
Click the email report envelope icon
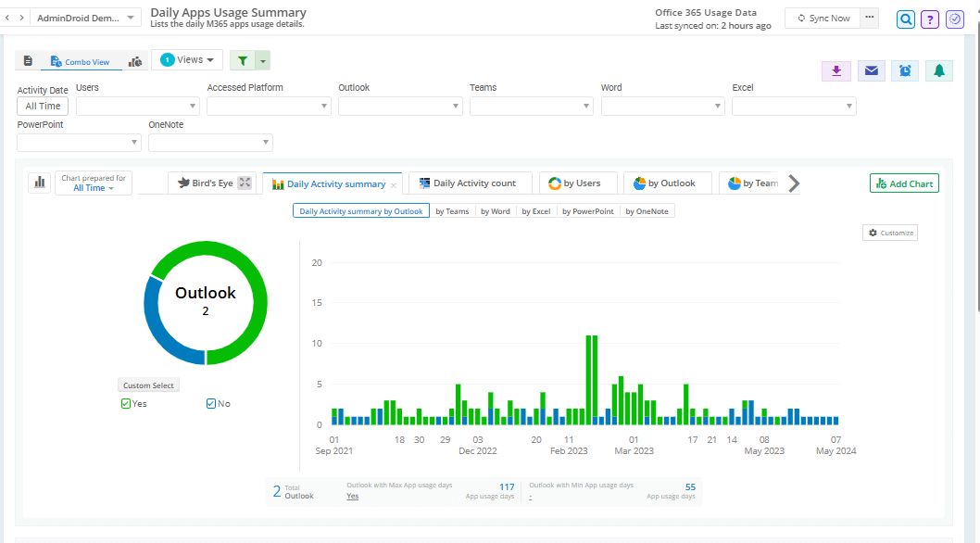coord(871,71)
